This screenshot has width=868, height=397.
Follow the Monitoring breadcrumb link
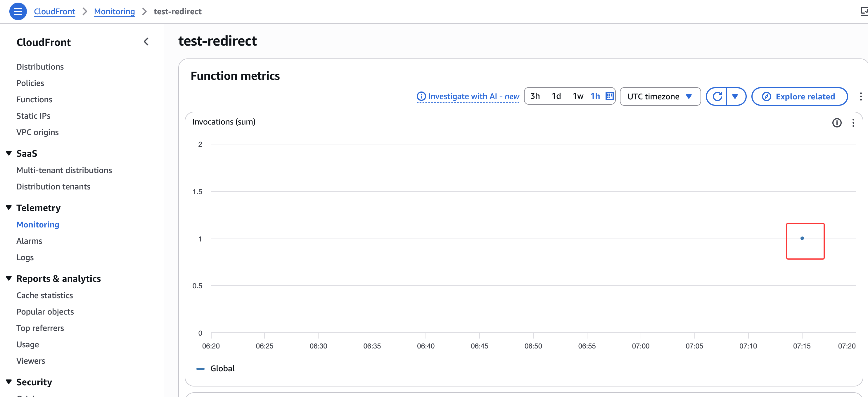(114, 11)
